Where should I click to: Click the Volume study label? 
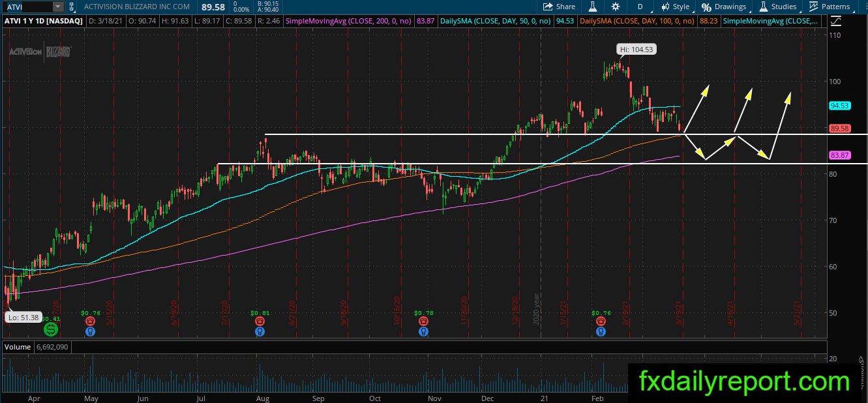pos(18,347)
